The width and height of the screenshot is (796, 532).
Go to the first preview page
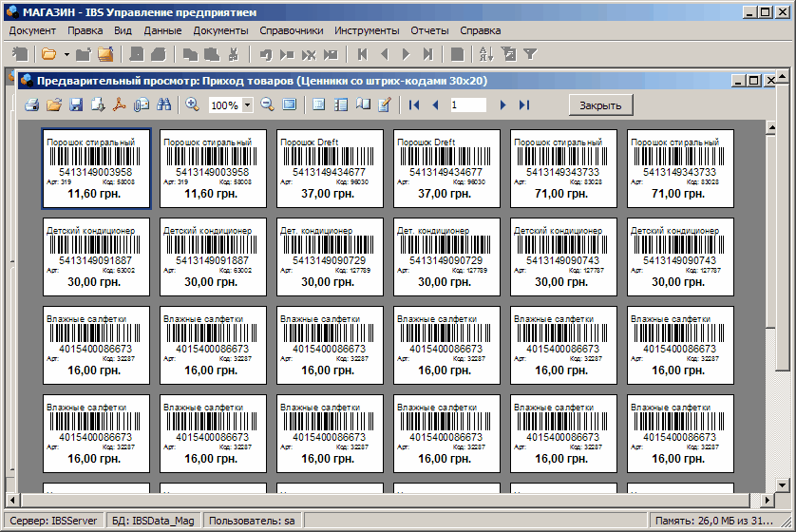click(414, 104)
